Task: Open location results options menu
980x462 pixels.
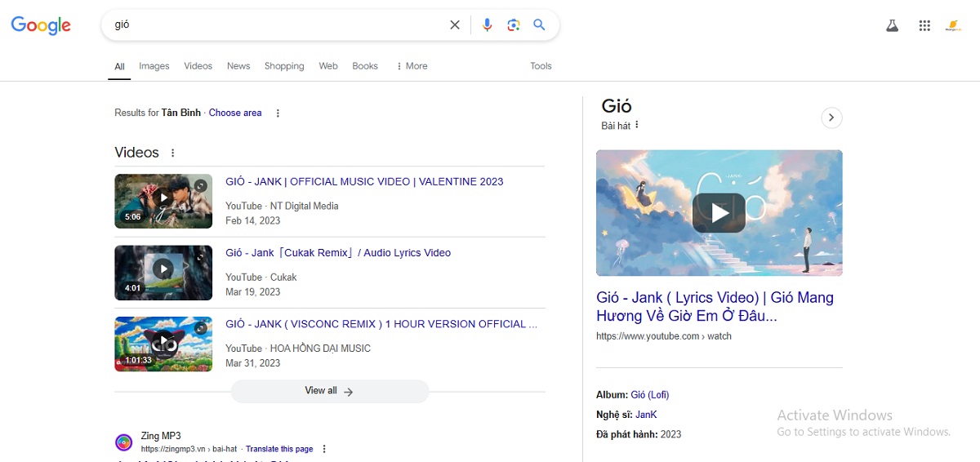Action: (x=278, y=113)
